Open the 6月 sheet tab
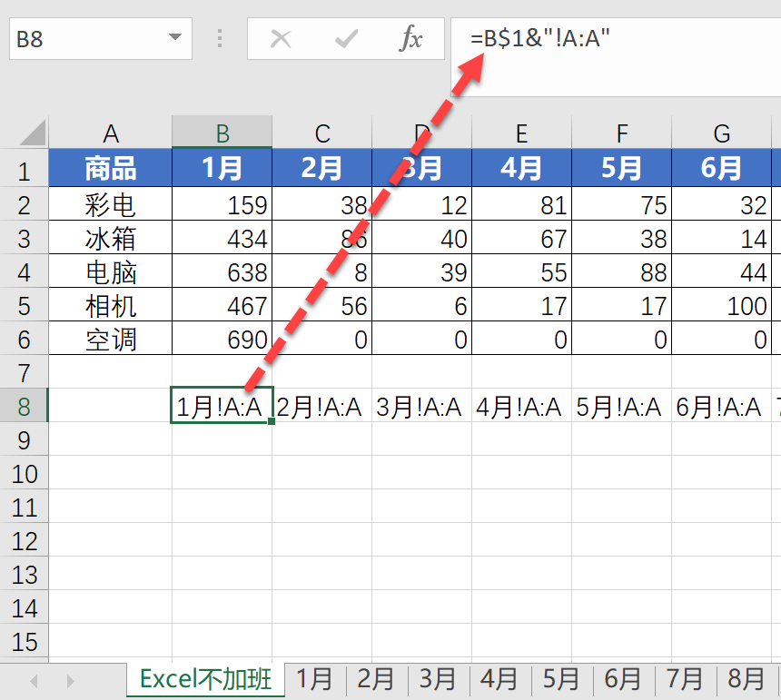Image resolution: width=781 pixels, height=700 pixels. coord(623,680)
